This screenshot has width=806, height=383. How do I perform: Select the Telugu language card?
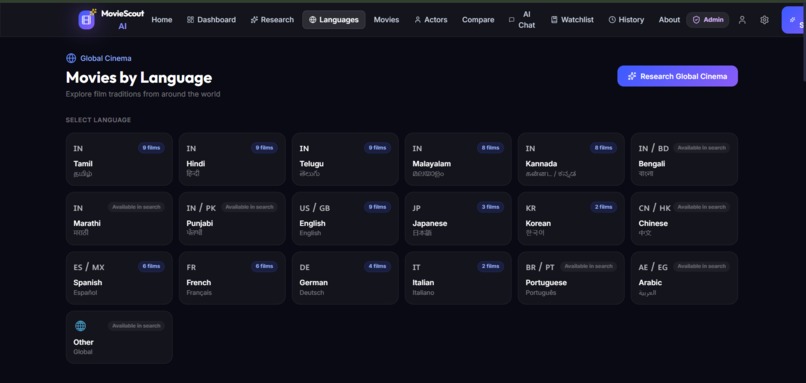345,159
